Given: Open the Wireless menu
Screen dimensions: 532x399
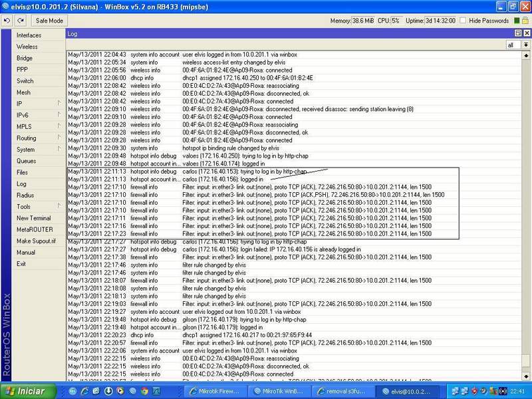Looking at the screenshot, I should [38, 47].
